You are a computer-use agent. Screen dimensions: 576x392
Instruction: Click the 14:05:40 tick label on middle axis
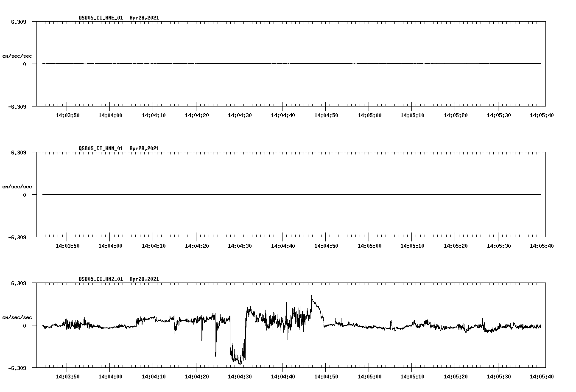541,245
